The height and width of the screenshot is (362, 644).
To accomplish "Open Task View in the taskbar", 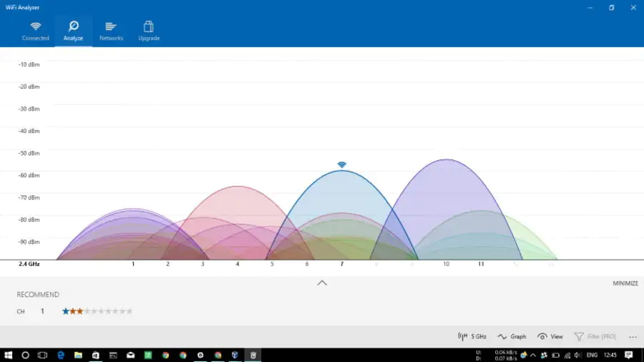I will tap(42, 355).
